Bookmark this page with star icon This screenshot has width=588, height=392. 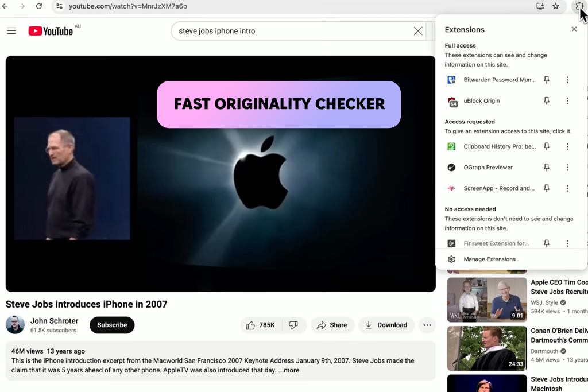(x=556, y=6)
